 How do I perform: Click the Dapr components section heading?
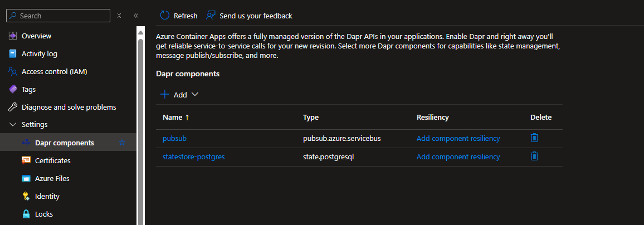tap(188, 74)
